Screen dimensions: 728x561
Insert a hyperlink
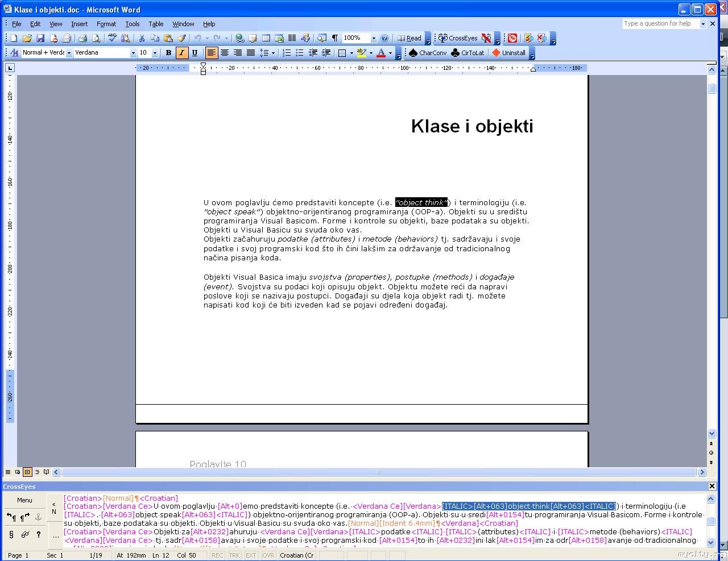[240, 38]
